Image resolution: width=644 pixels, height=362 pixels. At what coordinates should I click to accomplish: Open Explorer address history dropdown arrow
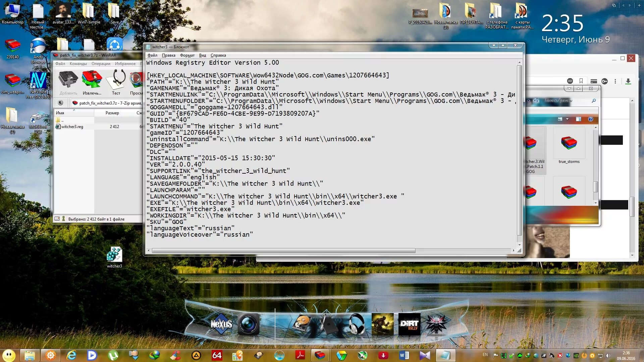click(x=529, y=101)
